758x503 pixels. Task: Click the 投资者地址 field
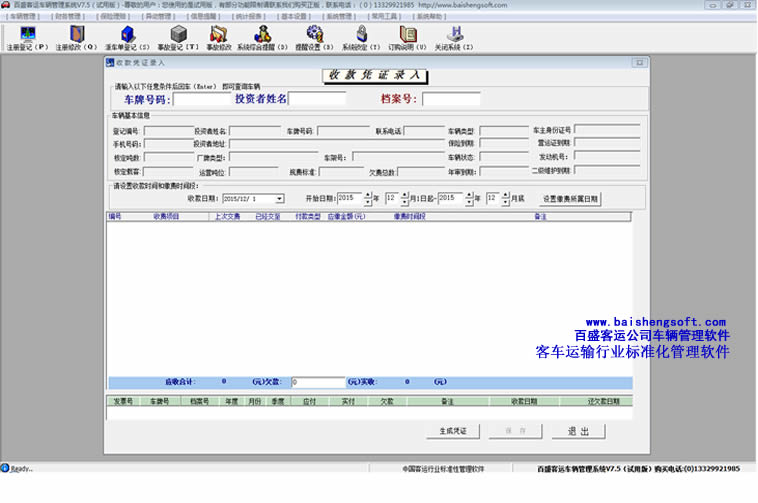tap(336, 144)
